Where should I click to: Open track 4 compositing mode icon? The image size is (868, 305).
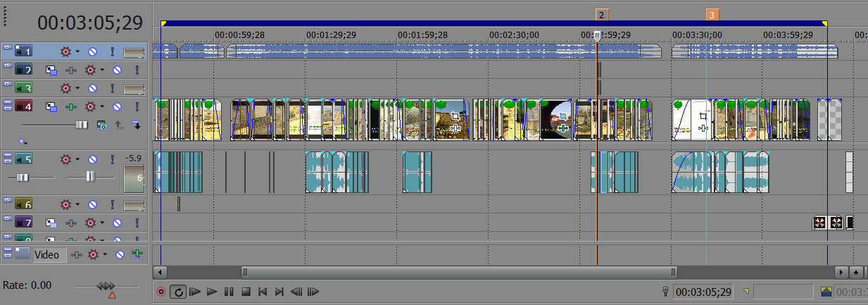pyautogui.click(x=101, y=125)
